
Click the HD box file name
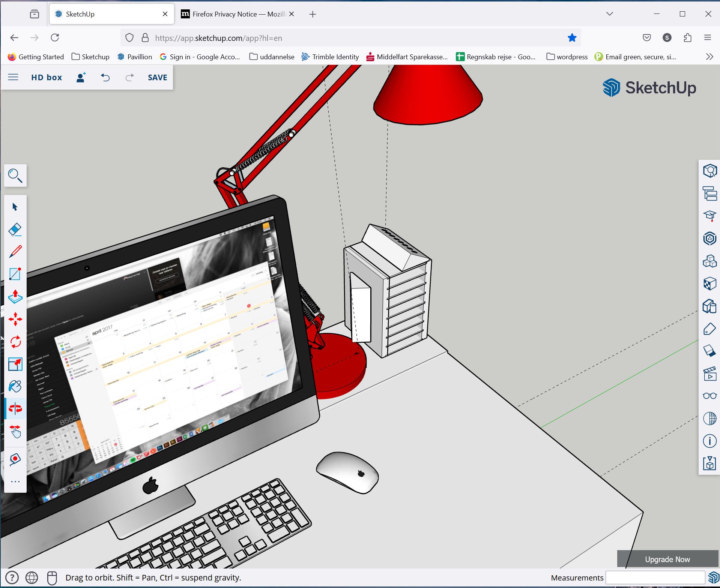coord(47,77)
